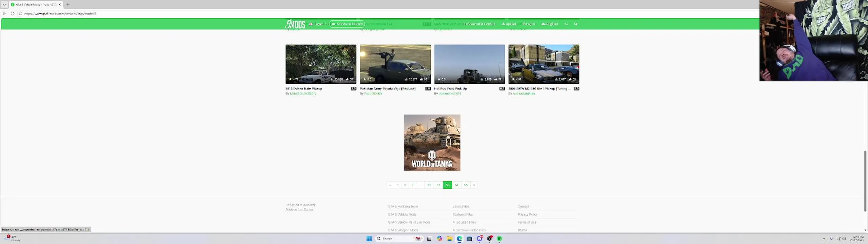868x244 pixels.
Task: Open the English language dropdown
Action: pos(317,24)
